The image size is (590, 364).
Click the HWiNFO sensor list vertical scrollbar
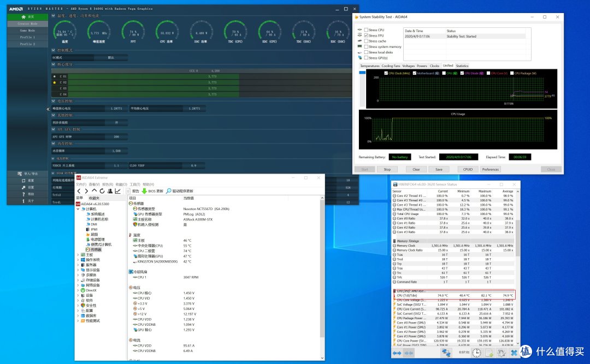(518, 237)
